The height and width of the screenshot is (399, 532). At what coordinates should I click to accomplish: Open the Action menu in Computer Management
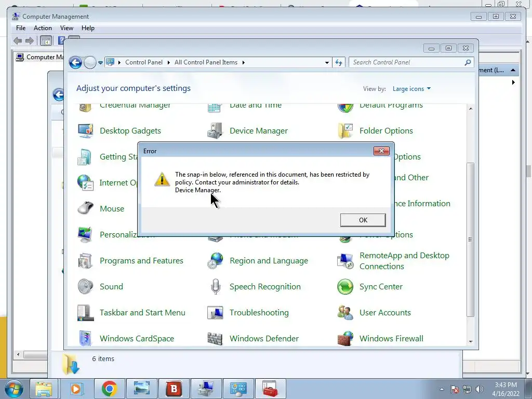click(43, 28)
